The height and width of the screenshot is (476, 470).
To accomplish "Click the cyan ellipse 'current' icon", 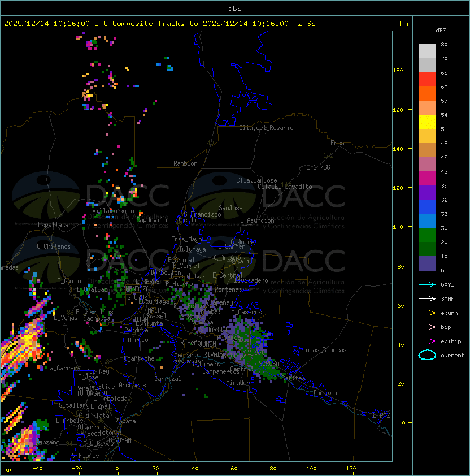I will click(x=427, y=355).
